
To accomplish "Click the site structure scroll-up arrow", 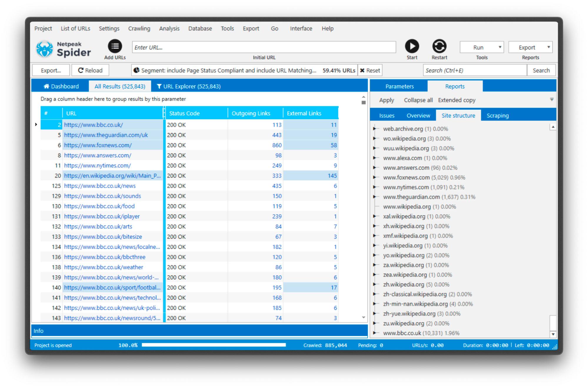I will 553,127.
